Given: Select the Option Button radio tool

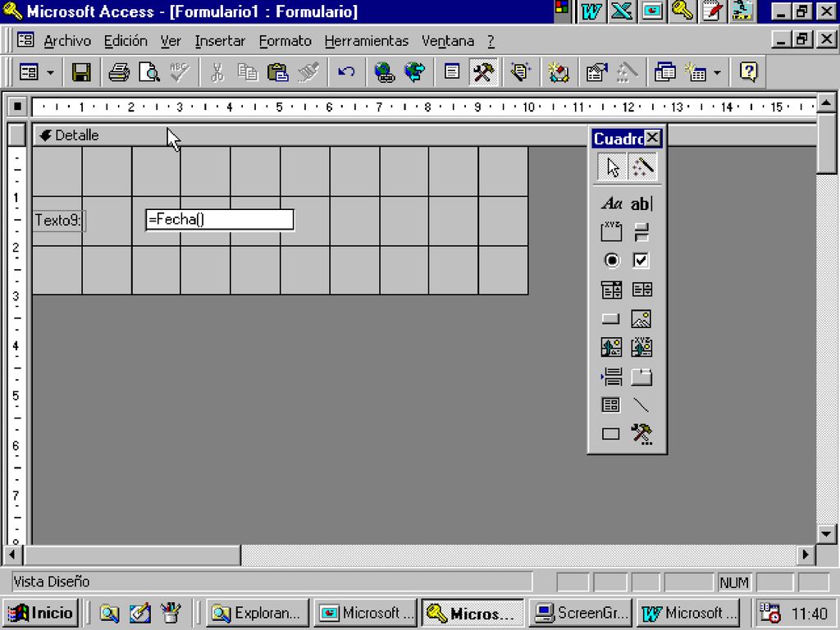Looking at the screenshot, I should 612,261.
